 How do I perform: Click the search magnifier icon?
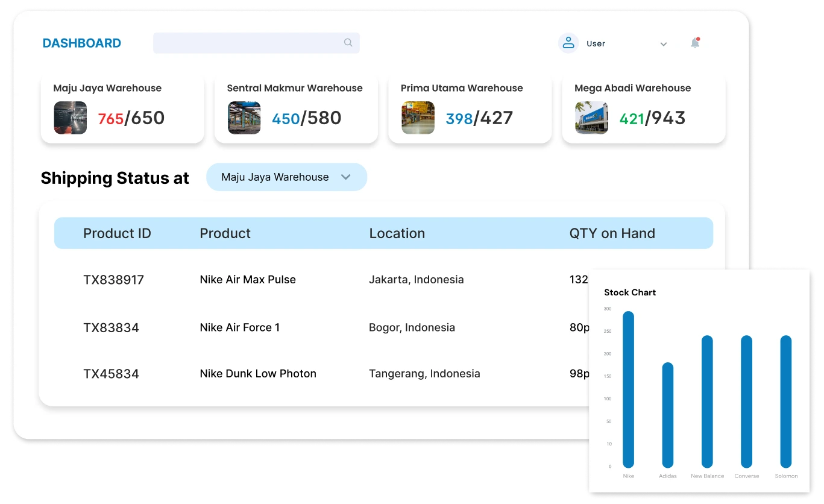click(348, 43)
